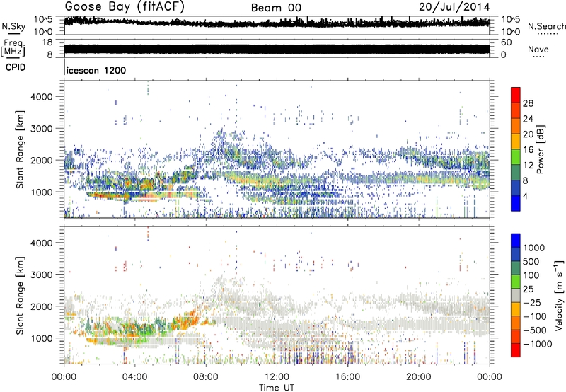Click the 'N.Search' legend label

(546, 26)
